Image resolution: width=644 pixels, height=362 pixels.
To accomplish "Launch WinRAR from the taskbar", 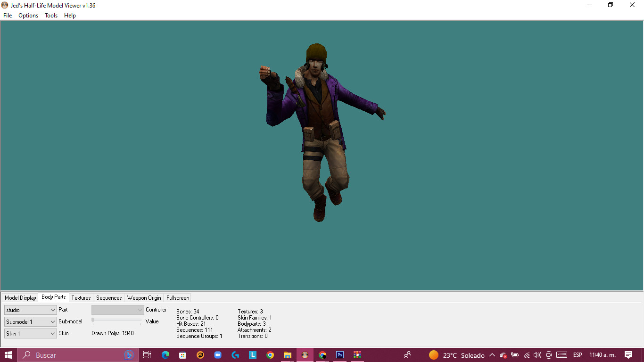I will (358, 355).
